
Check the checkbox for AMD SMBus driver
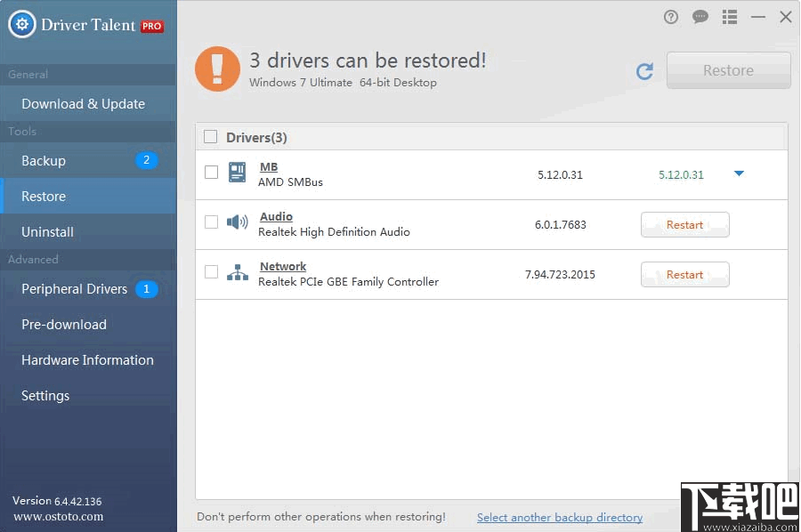click(210, 173)
